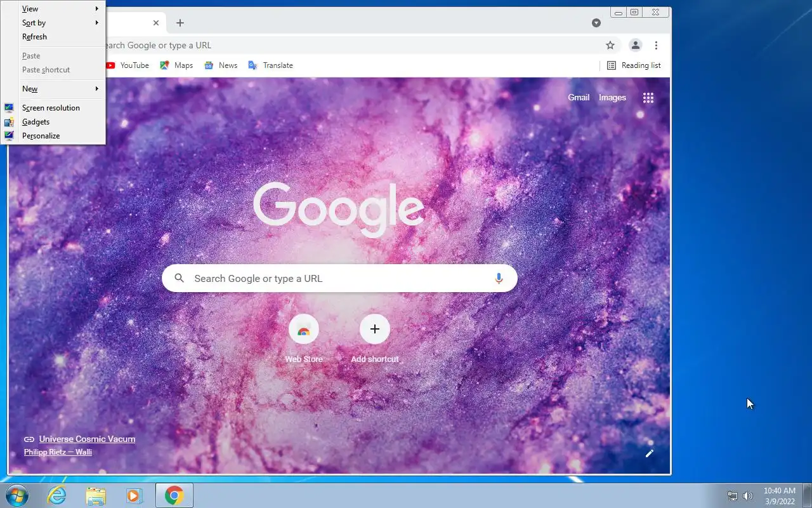Open Universe Cosmic Vacum wallpaper link
Screen dimensions: 812x508
point(87,439)
